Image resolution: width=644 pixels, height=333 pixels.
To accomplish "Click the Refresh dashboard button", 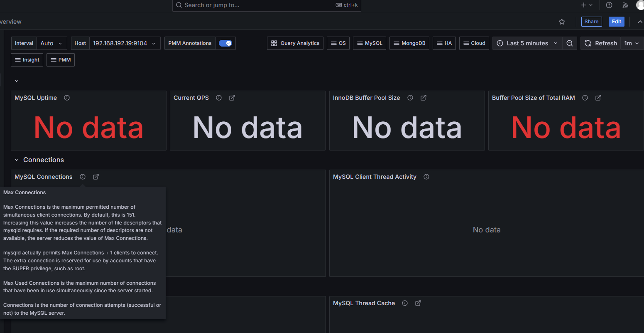I will coord(601,43).
